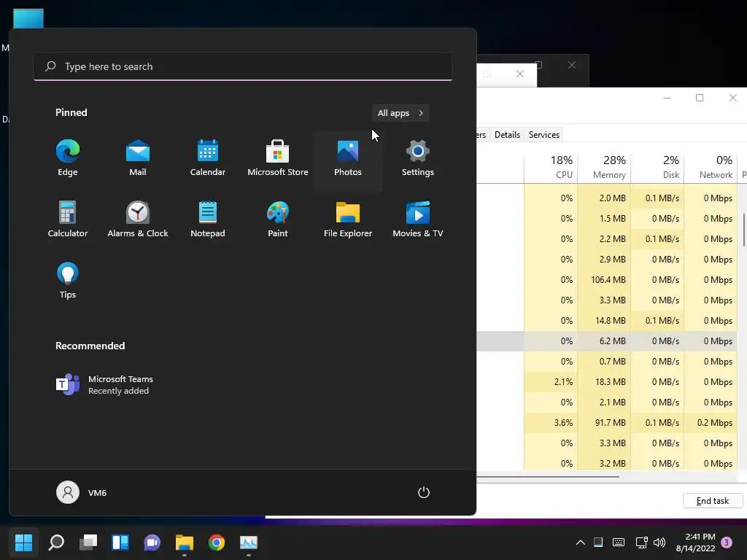This screenshot has width=747, height=560.
Task: Open the VM6 user account menu
Action: [82, 492]
